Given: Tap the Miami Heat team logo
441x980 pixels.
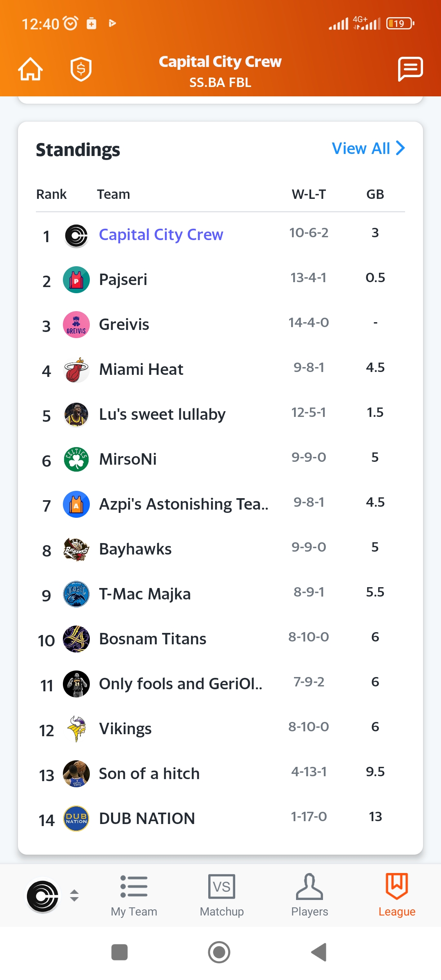Looking at the screenshot, I should (76, 370).
